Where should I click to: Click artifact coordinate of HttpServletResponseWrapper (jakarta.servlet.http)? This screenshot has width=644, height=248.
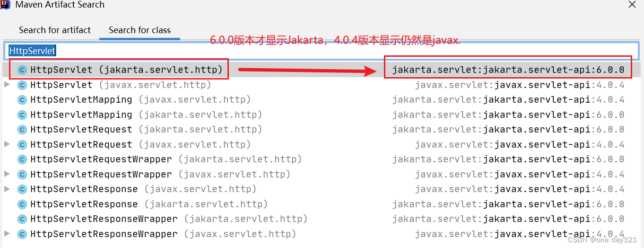[x=508, y=219]
